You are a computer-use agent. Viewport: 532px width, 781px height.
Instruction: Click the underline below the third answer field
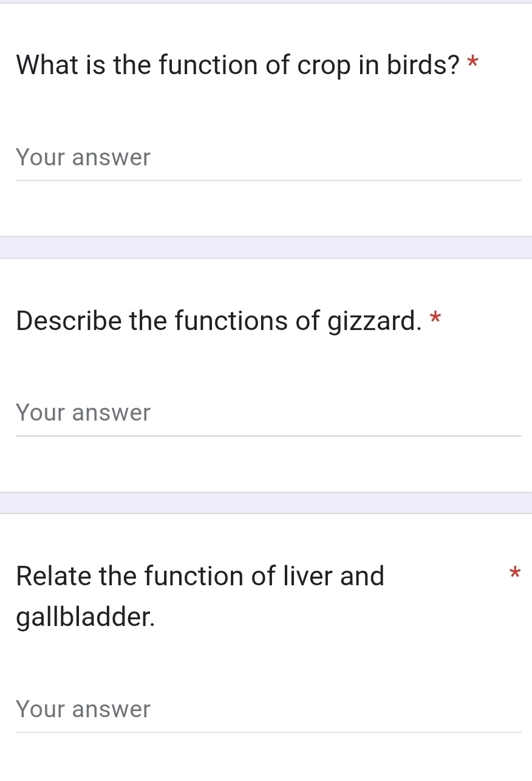pos(267,732)
